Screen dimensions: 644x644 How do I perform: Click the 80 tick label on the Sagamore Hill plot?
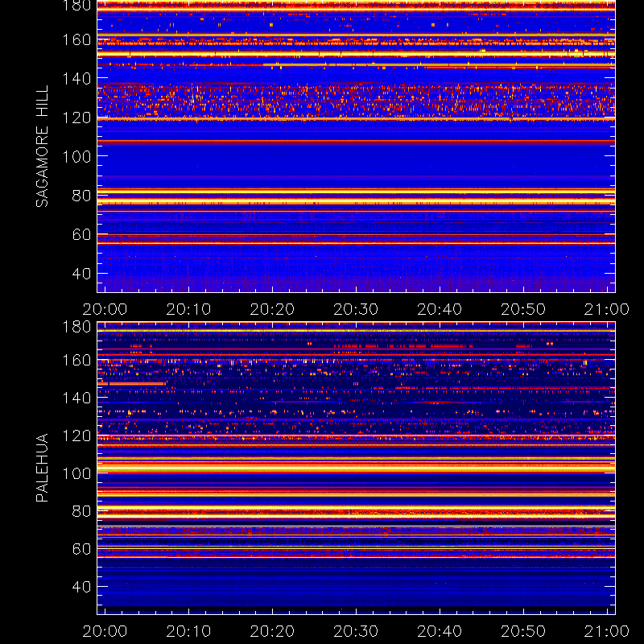[82, 196]
